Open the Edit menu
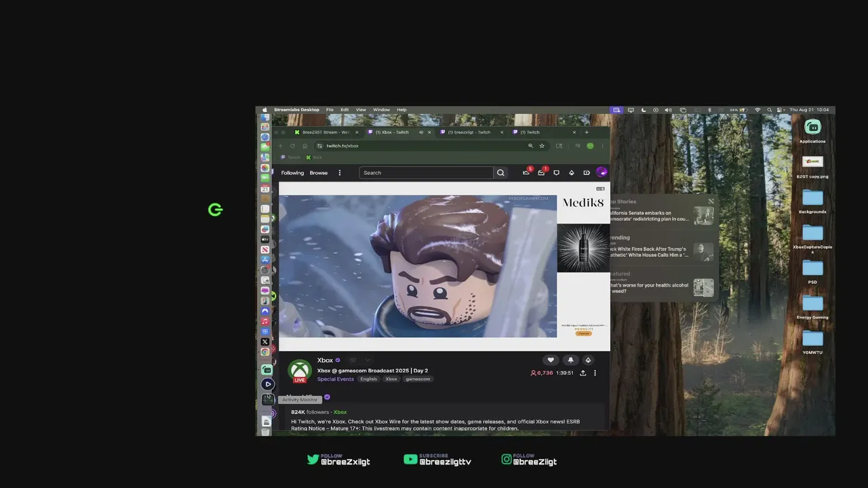The width and height of the screenshot is (868, 488). click(344, 110)
